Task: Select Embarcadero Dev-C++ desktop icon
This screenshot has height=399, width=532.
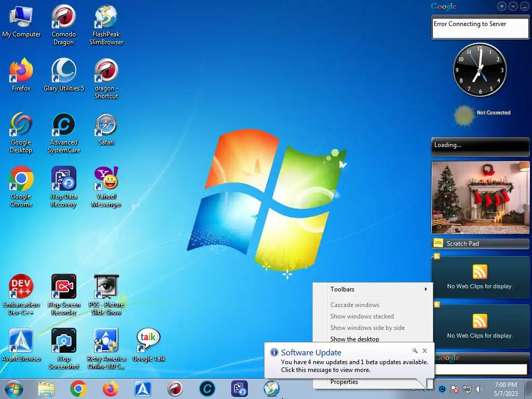Action: tap(21, 295)
